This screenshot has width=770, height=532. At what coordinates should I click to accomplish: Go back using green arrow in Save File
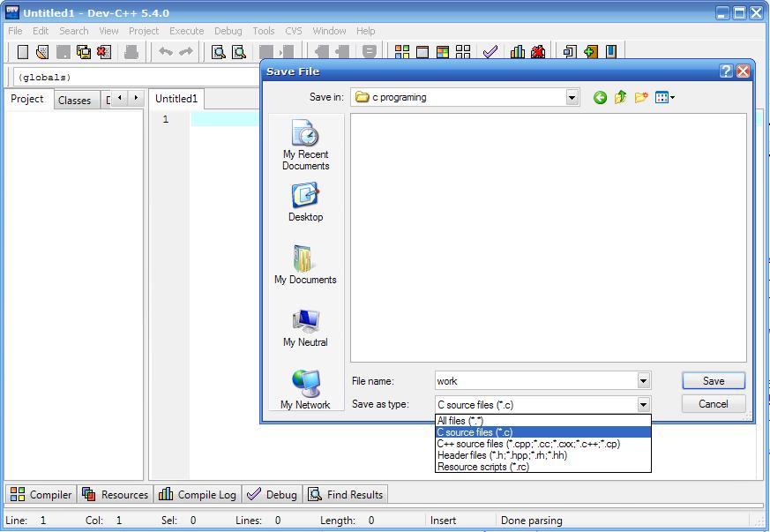pos(600,98)
